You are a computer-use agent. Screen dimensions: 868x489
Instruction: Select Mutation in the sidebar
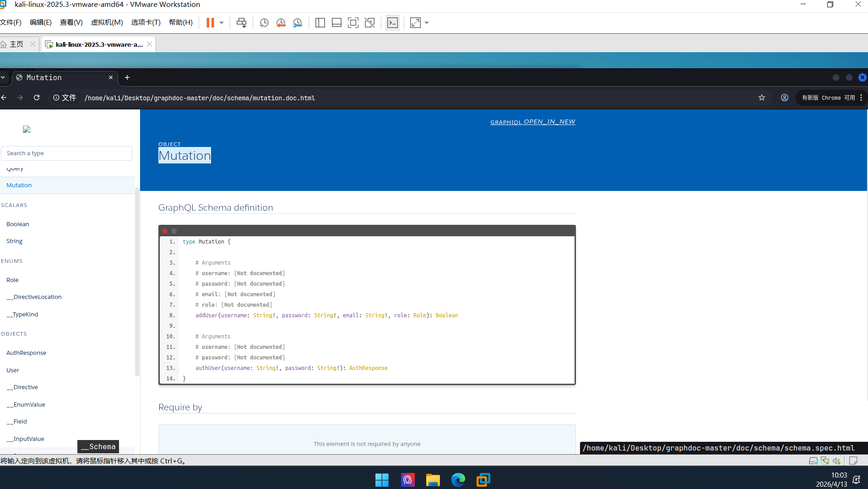67,185
